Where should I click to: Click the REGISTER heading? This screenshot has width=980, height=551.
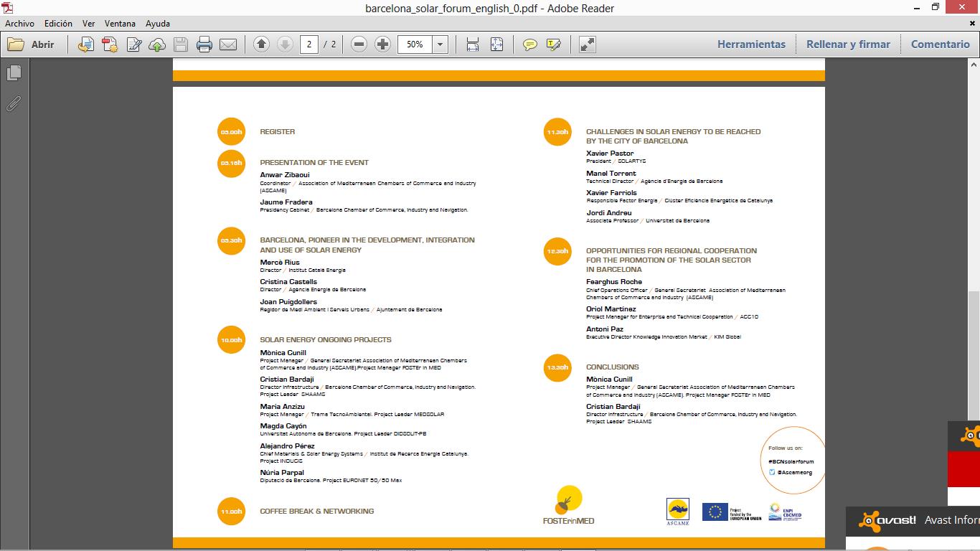(278, 132)
